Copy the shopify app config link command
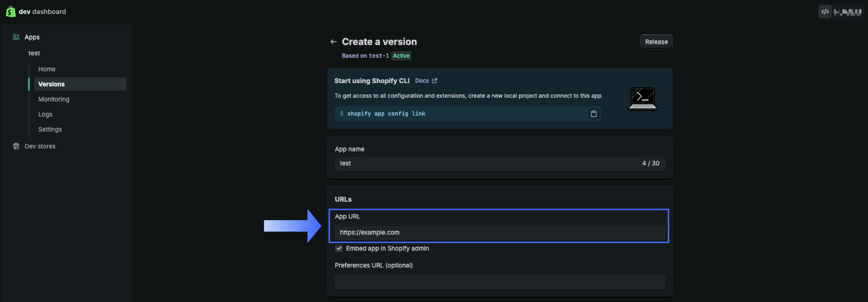This screenshot has width=868, height=302. tap(594, 114)
